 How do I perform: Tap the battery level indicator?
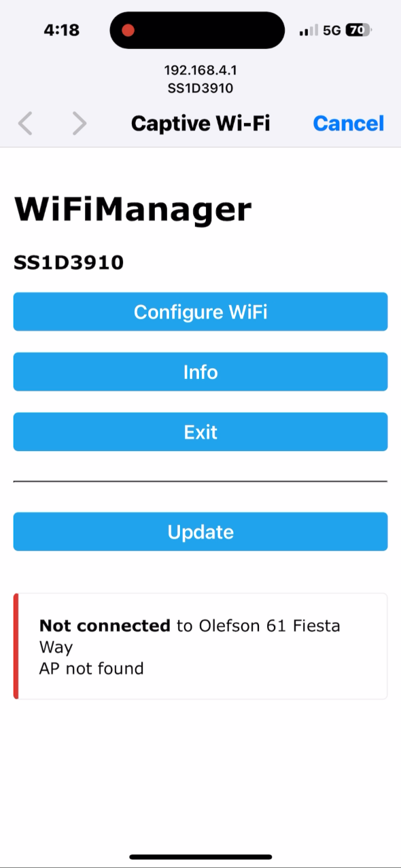click(x=359, y=31)
